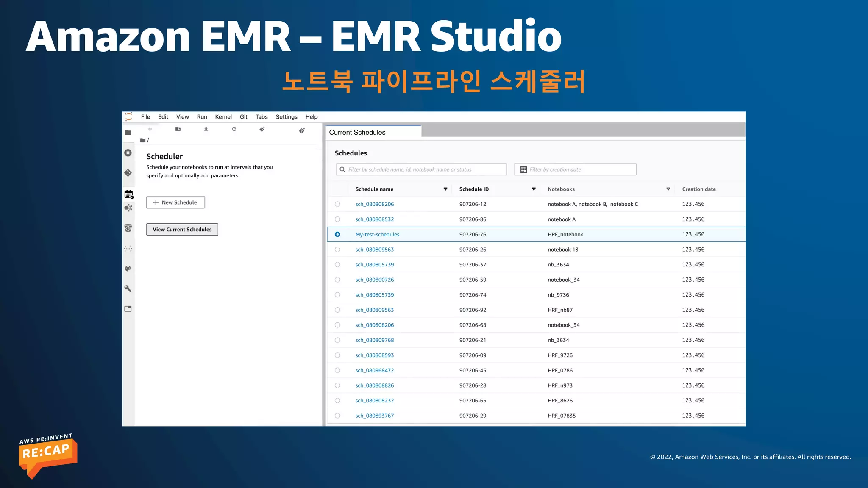Click the Jupyter logo icon
The width and height of the screenshot is (868, 488).
129,117
